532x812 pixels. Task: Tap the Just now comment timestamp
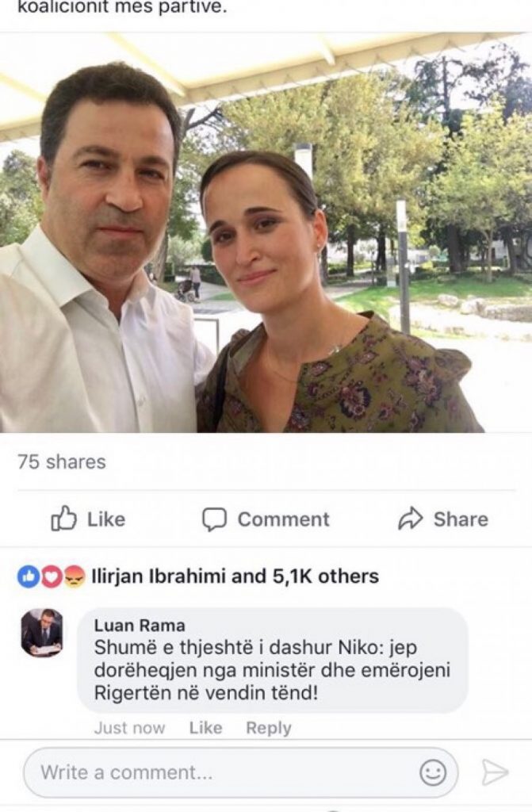pyautogui.click(x=129, y=728)
